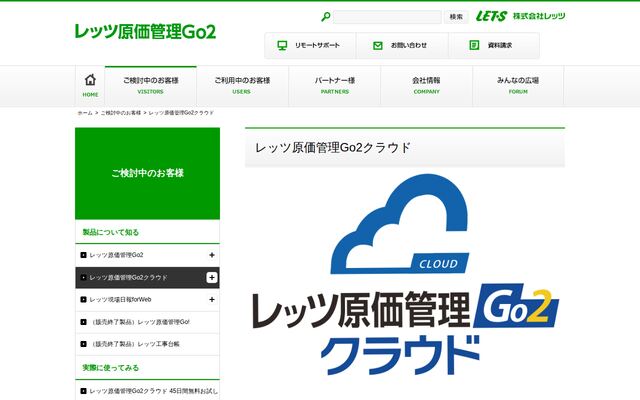This screenshot has width=640, height=400.
Task: Click ホーム in the breadcrumb
Action: pyautogui.click(x=85, y=113)
